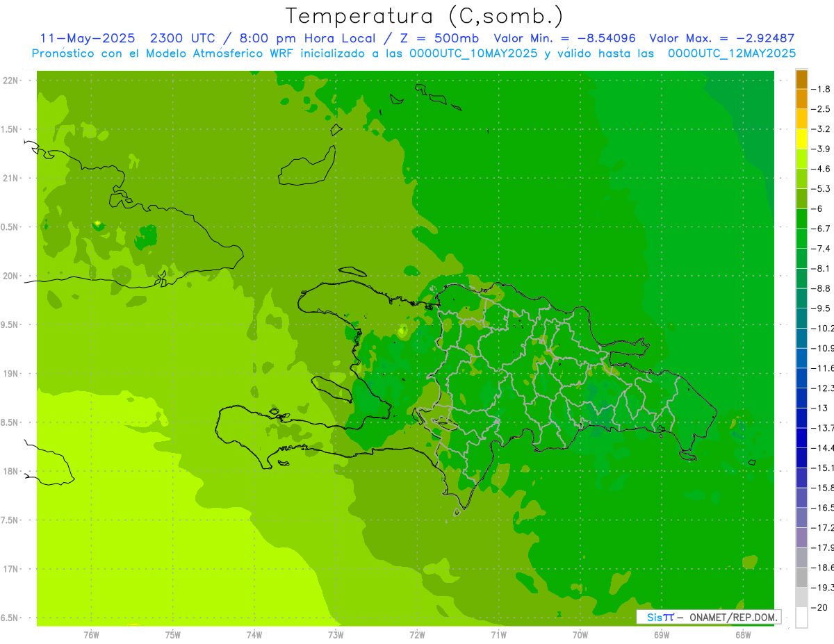Click the -8.1 colorbar label
This screenshot has width=834, height=644.
(821, 268)
